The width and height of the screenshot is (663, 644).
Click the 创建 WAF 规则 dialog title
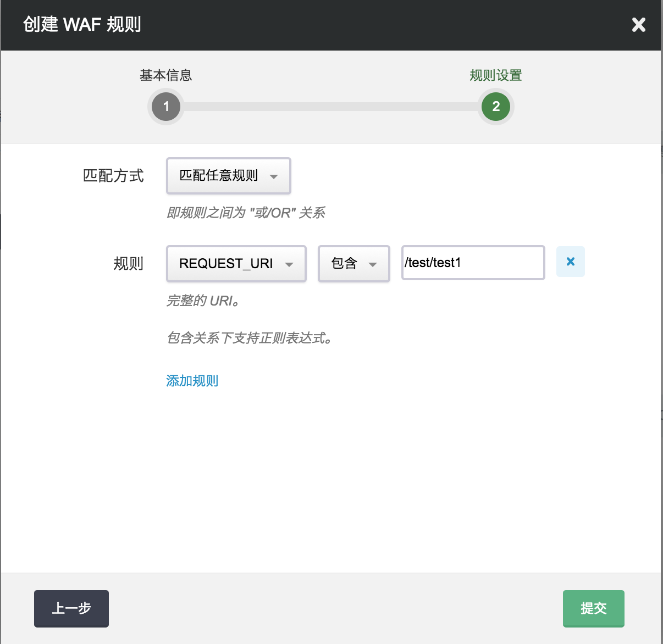click(82, 25)
